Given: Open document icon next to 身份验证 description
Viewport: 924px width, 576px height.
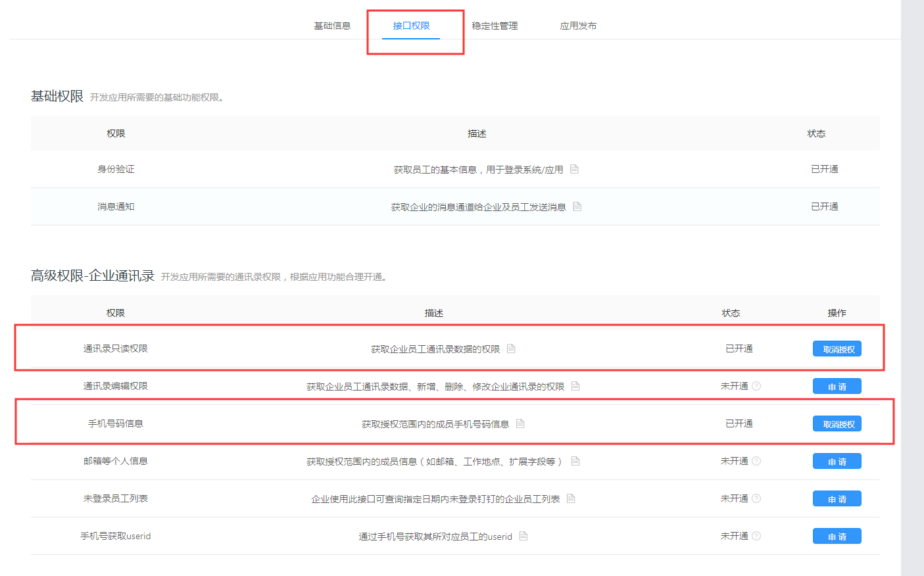Looking at the screenshot, I should (x=574, y=169).
